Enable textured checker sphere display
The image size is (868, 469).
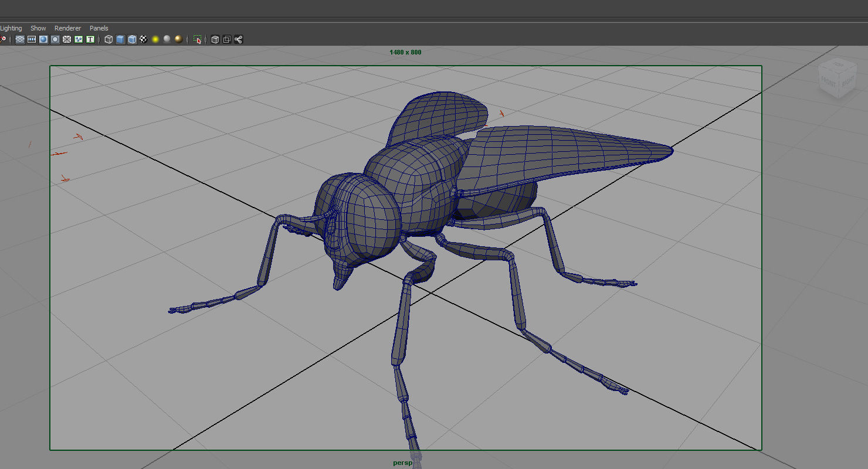click(144, 39)
